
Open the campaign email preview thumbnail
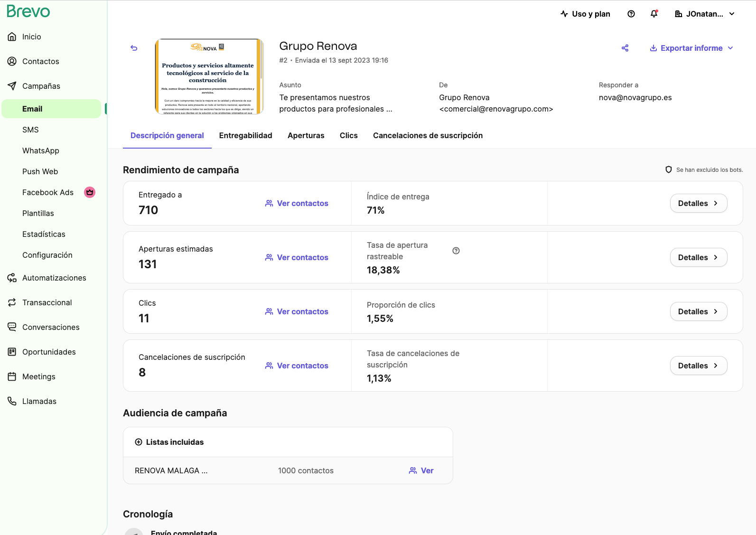point(209,76)
